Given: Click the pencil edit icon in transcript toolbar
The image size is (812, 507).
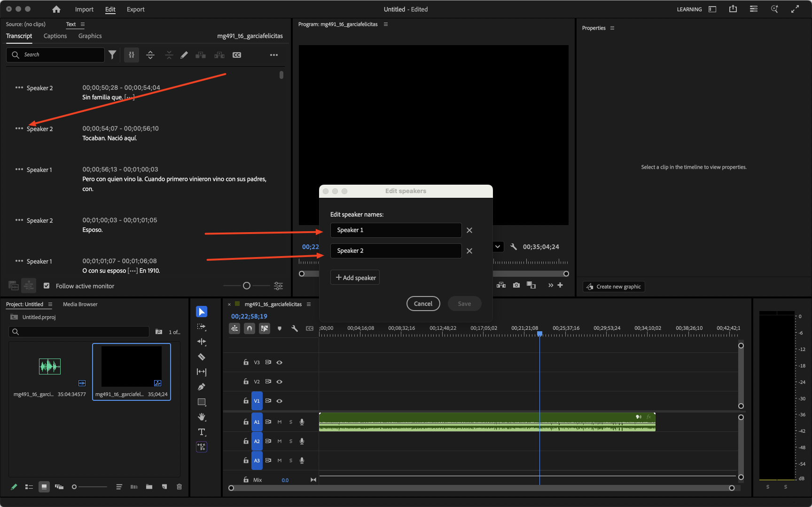Looking at the screenshot, I should click(x=184, y=55).
